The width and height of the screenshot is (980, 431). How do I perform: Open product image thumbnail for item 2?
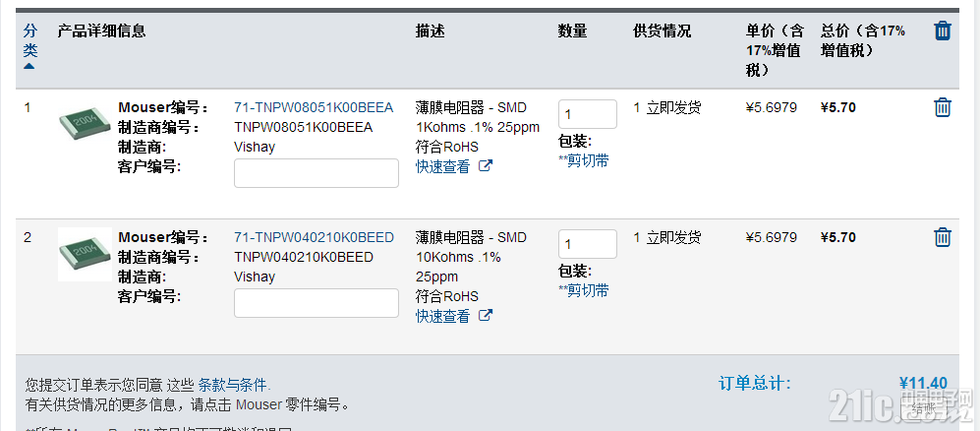[85, 254]
